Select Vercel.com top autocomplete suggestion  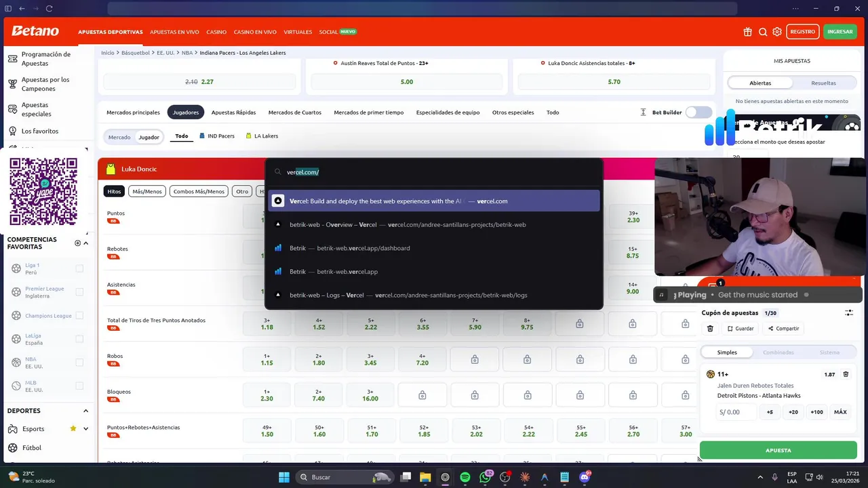[x=434, y=201]
